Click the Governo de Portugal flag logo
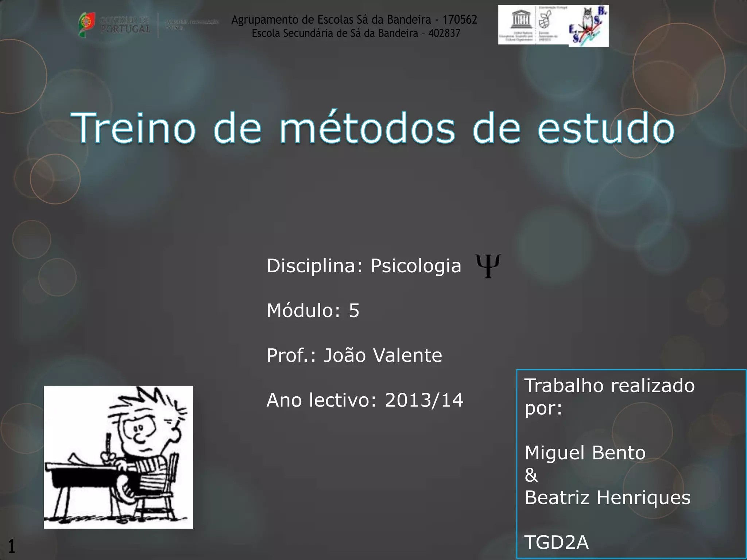Screen dimensions: 747x560 tap(86, 24)
